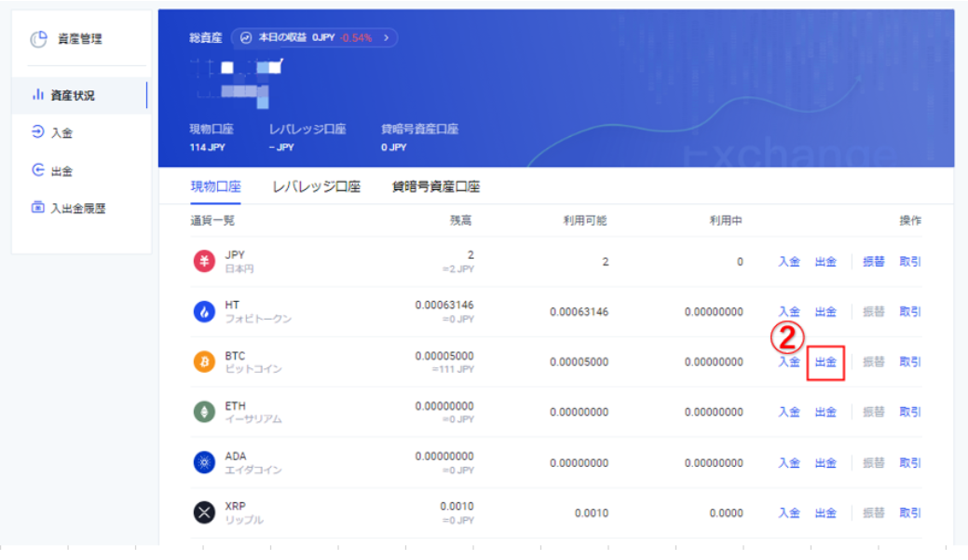Switch to the レバレッジ口座 tab
Image resolution: width=968 pixels, height=560 pixels.
[x=316, y=186]
